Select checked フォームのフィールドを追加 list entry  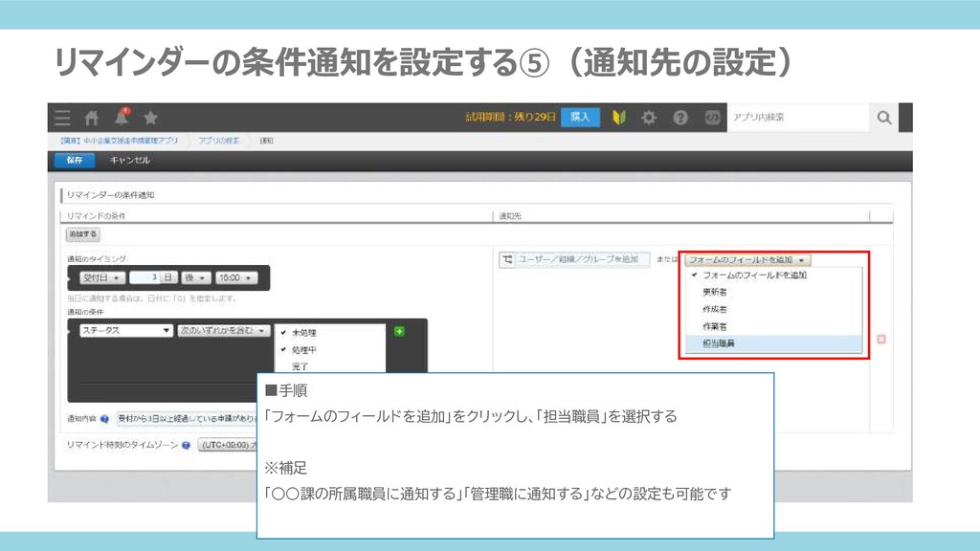[x=773, y=275]
